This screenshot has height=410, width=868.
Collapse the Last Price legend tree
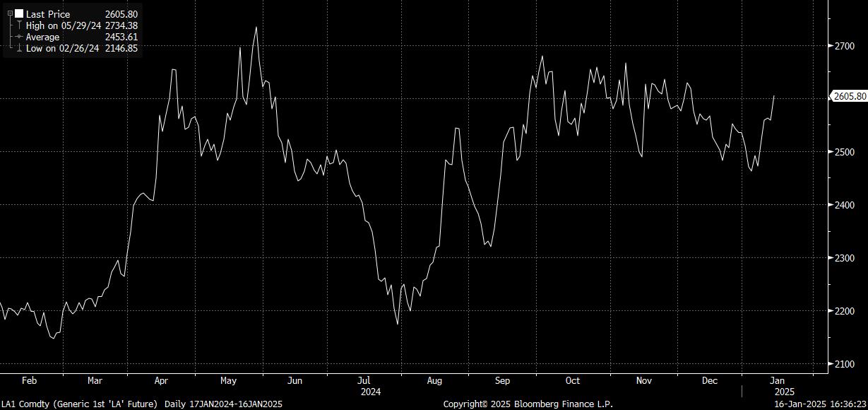(x=10, y=13)
